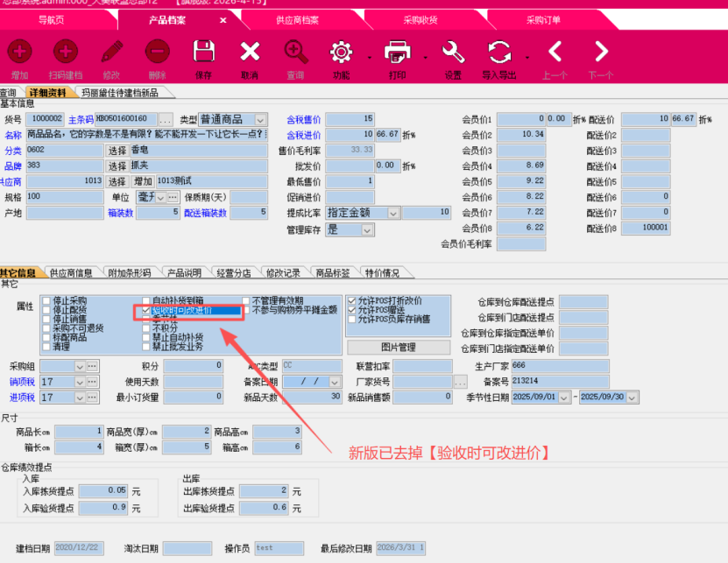Toggle 禁止批发业务 checkbox
728x563 pixels.
[145, 346]
